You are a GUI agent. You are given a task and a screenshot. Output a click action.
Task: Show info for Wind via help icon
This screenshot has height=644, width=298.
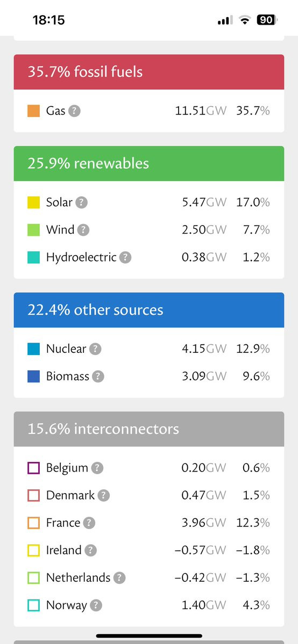(x=83, y=230)
